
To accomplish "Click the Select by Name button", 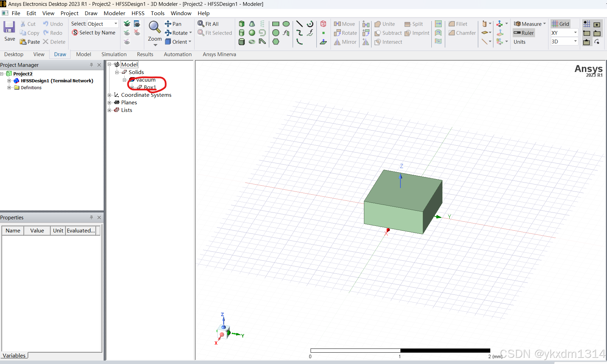I will point(94,33).
